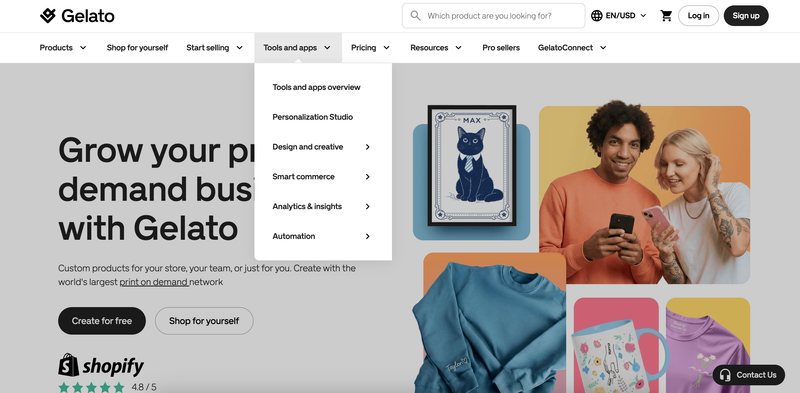The image size is (800, 393).
Task: Click the Sign up button
Action: click(746, 16)
